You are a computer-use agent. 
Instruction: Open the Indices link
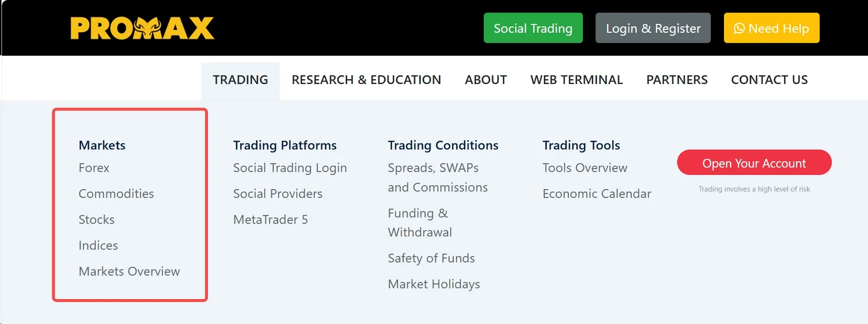tap(98, 245)
